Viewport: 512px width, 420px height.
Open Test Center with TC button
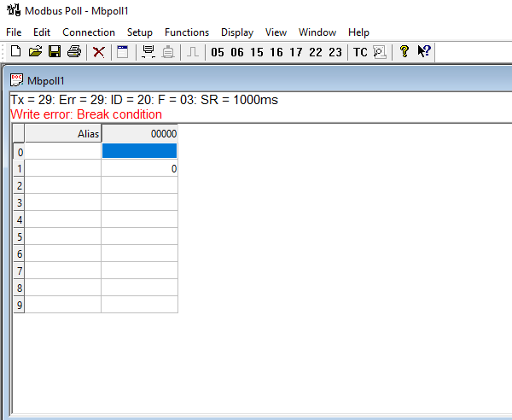[x=360, y=52]
